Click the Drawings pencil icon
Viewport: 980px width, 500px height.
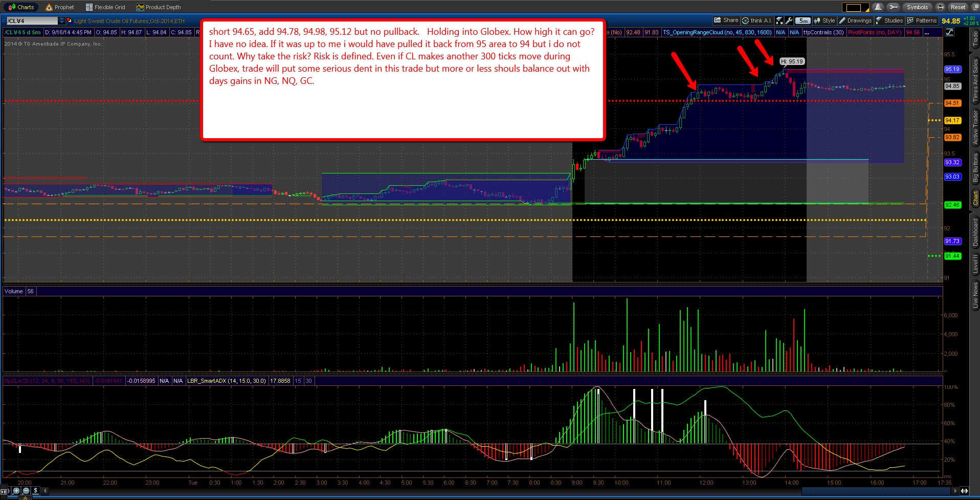click(842, 20)
